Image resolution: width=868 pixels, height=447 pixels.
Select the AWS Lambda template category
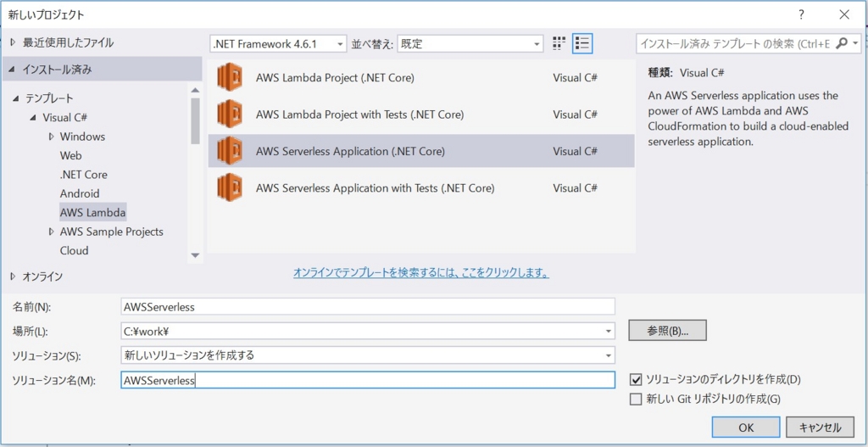coord(92,212)
